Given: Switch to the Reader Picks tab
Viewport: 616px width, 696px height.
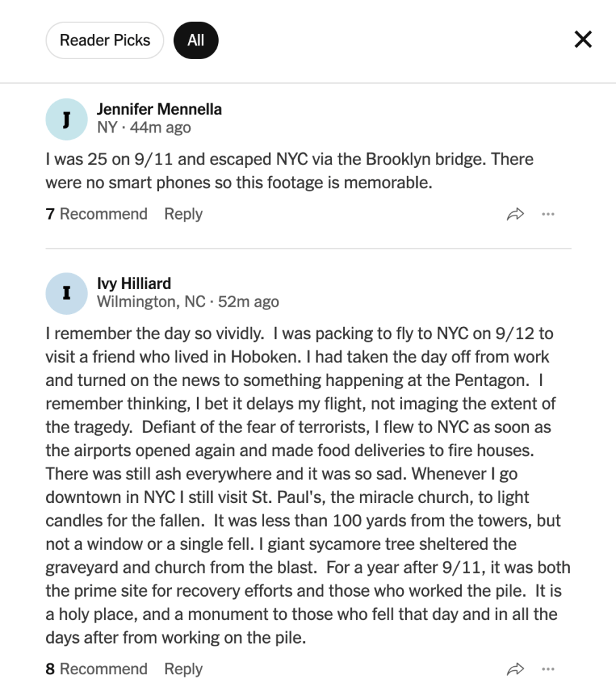Looking at the screenshot, I should (x=105, y=40).
